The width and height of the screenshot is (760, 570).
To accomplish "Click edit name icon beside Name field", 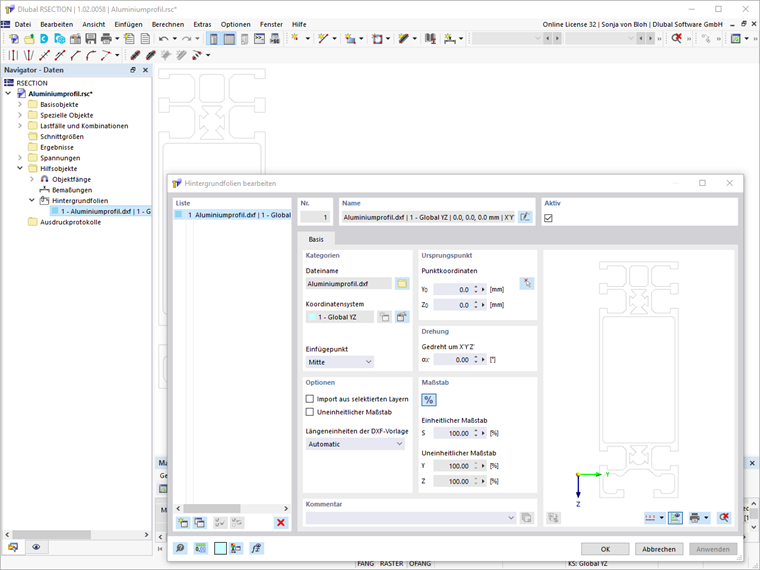I will click(525, 217).
